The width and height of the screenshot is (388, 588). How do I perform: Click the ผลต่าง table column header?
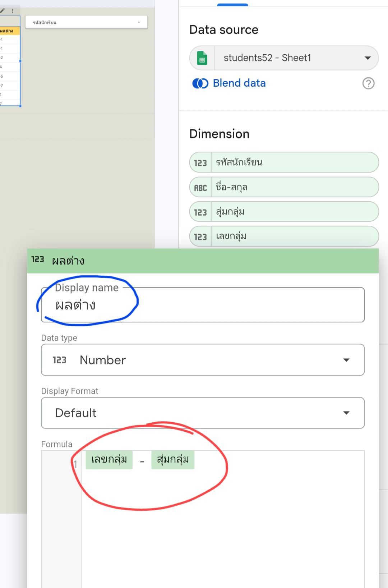tap(8, 31)
